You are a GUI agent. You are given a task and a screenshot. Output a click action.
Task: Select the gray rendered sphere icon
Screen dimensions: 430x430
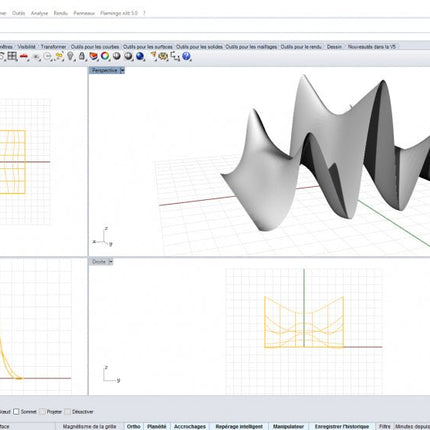tap(128, 56)
